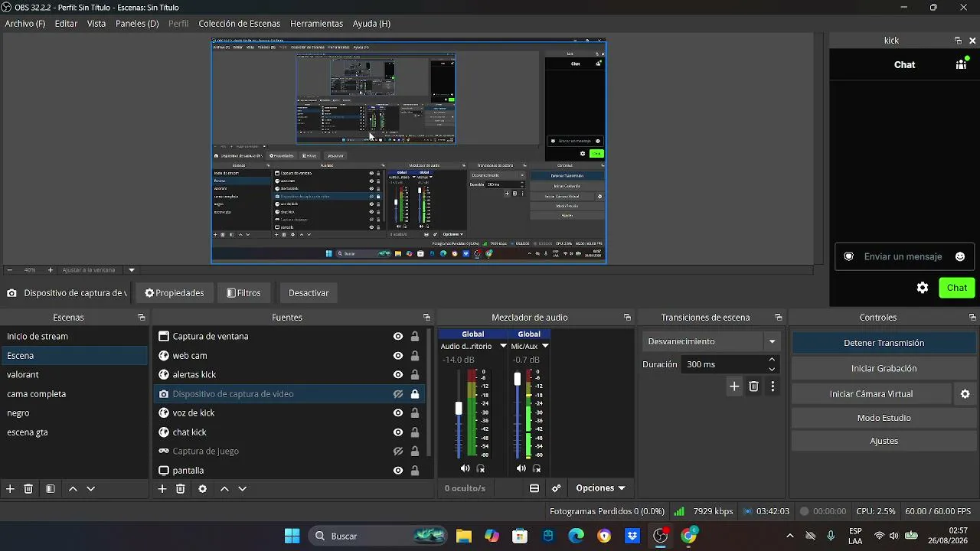980x551 pixels.
Task: Hide the Captura de ventana source
Action: [x=398, y=336]
